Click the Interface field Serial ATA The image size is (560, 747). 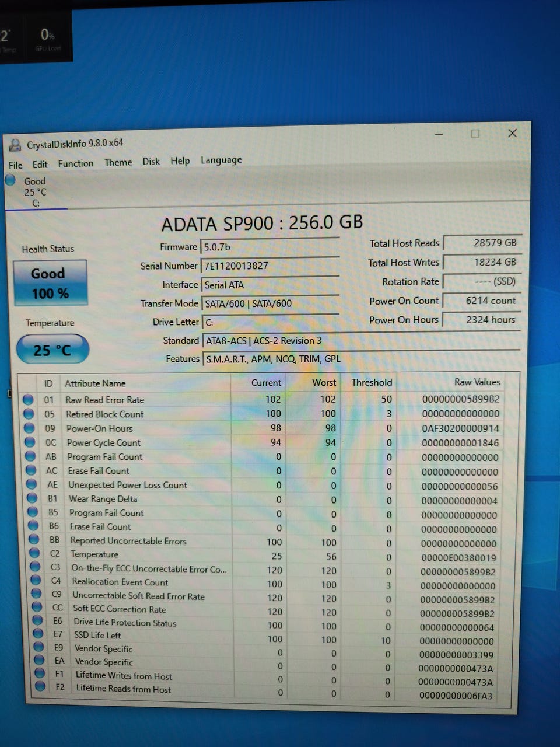[269, 285]
